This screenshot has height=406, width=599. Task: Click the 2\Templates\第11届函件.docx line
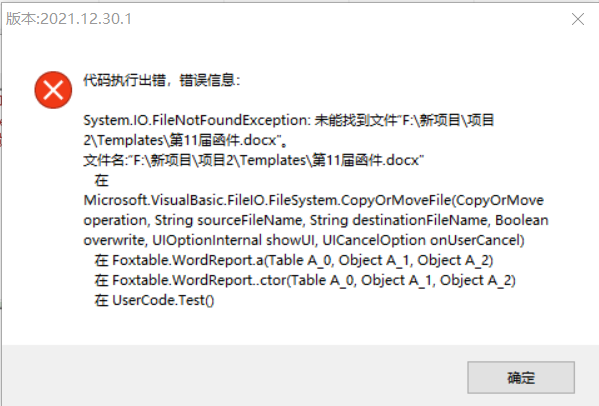tap(186, 140)
